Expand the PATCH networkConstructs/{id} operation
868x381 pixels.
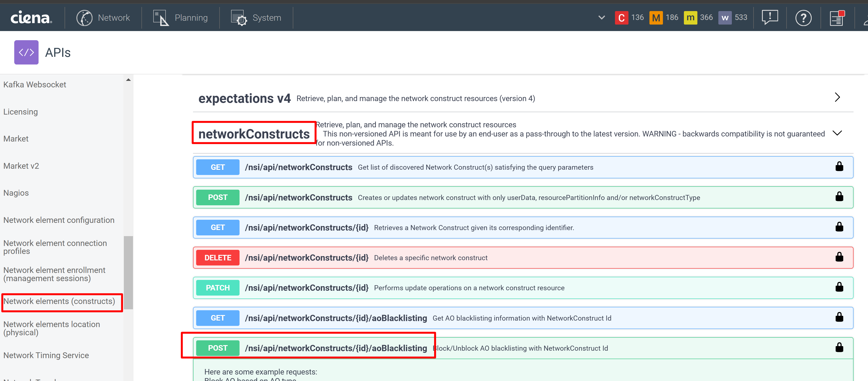(x=523, y=288)
